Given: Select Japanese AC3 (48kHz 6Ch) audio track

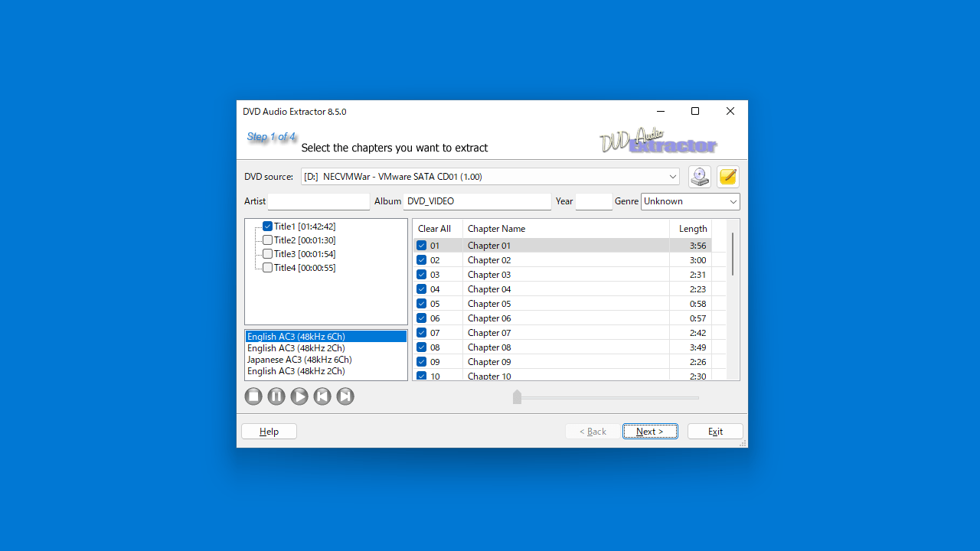Looking at the screenshot, I should point(326,360).
